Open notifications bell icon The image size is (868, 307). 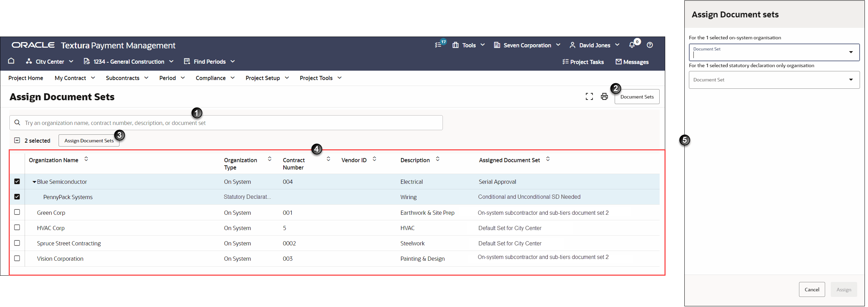(632, 45)
